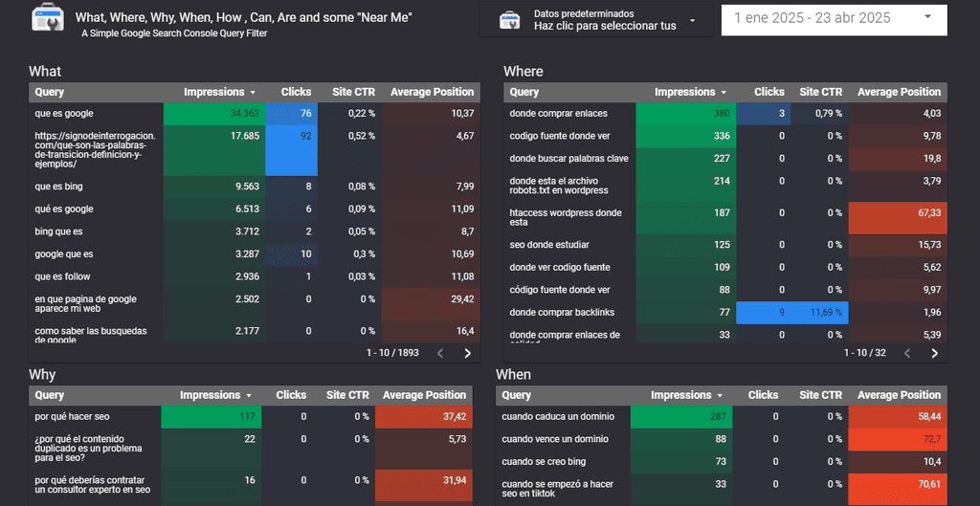Go to previous page of Where table
This screenshot has width=980, height=506.
click(907, 353)
